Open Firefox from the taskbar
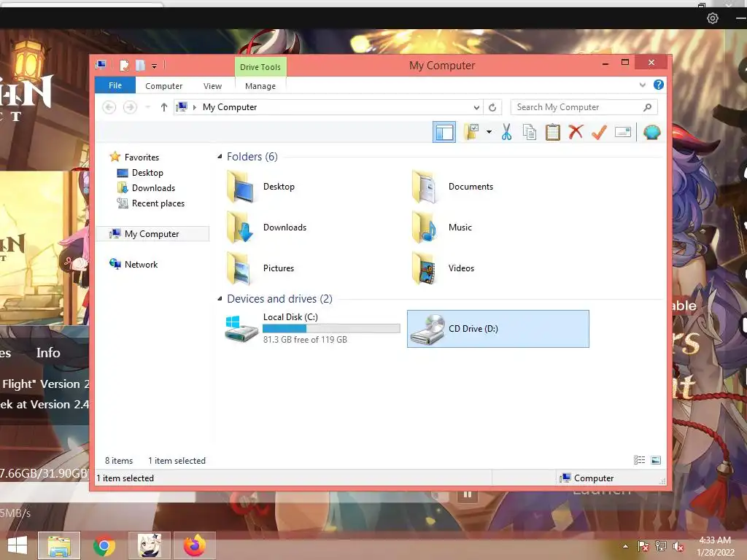 tap(194, 545)
